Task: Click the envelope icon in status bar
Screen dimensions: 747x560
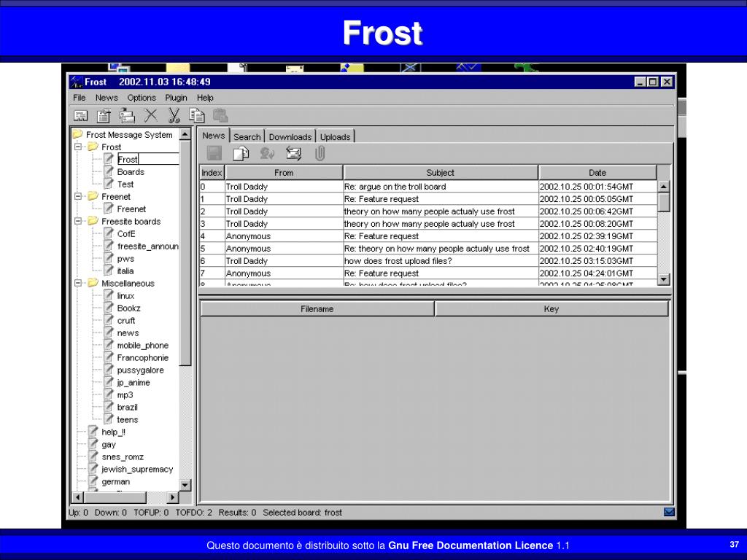Action: click(x=669, y=512)
